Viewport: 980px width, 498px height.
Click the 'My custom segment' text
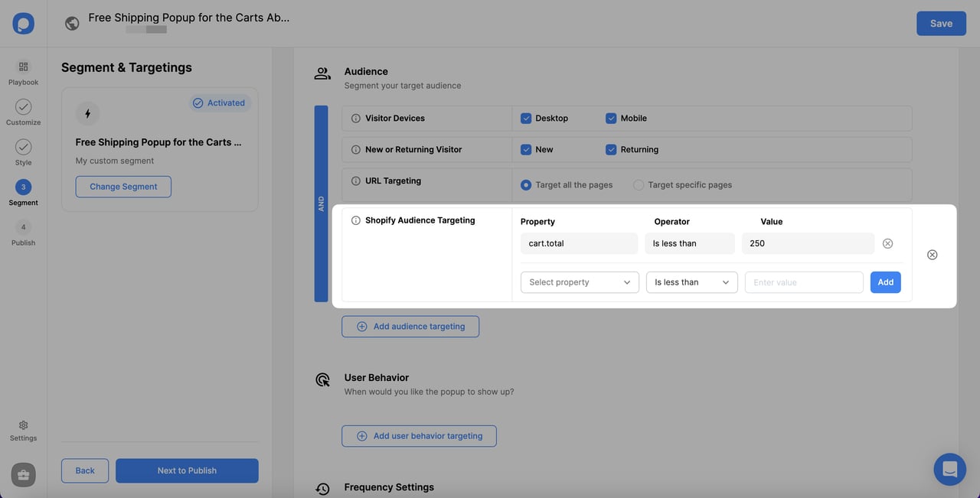(115, 161)
